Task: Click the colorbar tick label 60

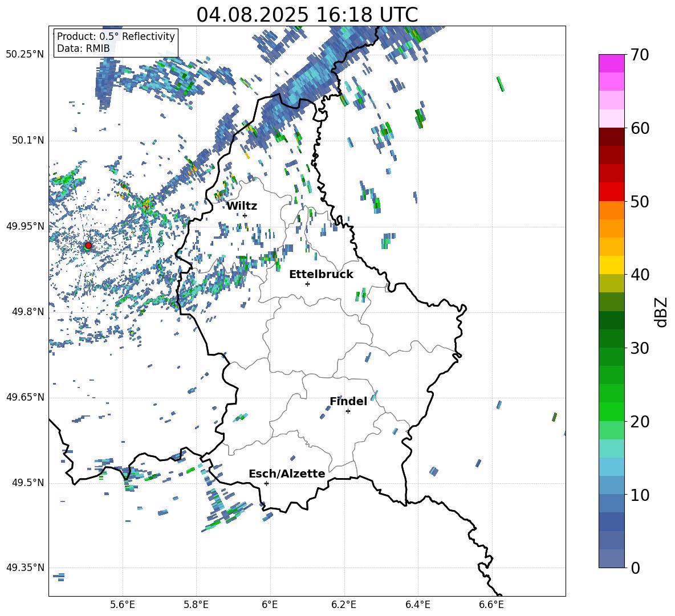Action: [x=640, y=128]
